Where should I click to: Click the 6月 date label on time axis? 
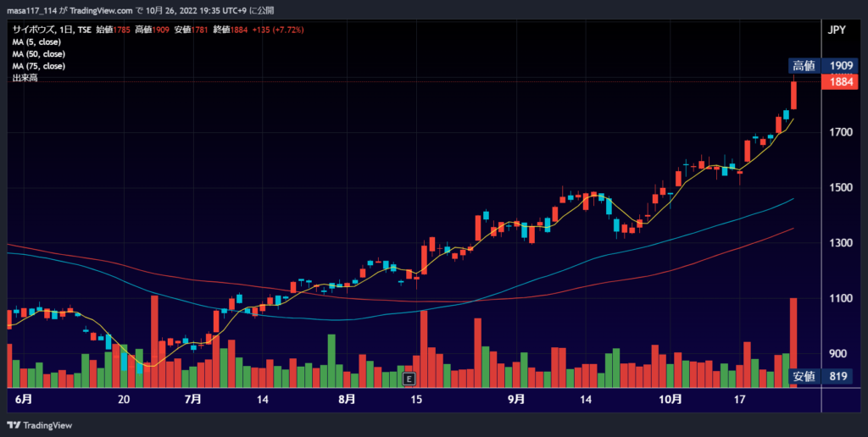[24, 400]
